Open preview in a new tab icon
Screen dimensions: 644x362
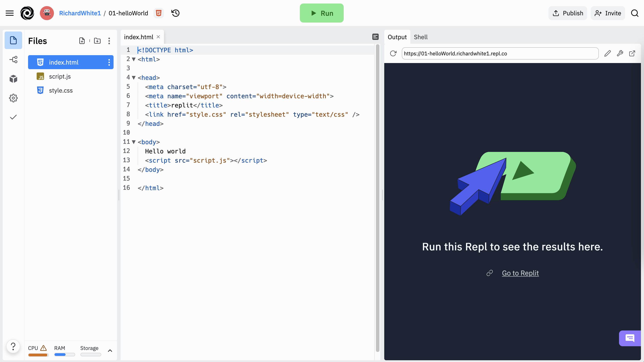pyautogui.click(x=632, y=53)
